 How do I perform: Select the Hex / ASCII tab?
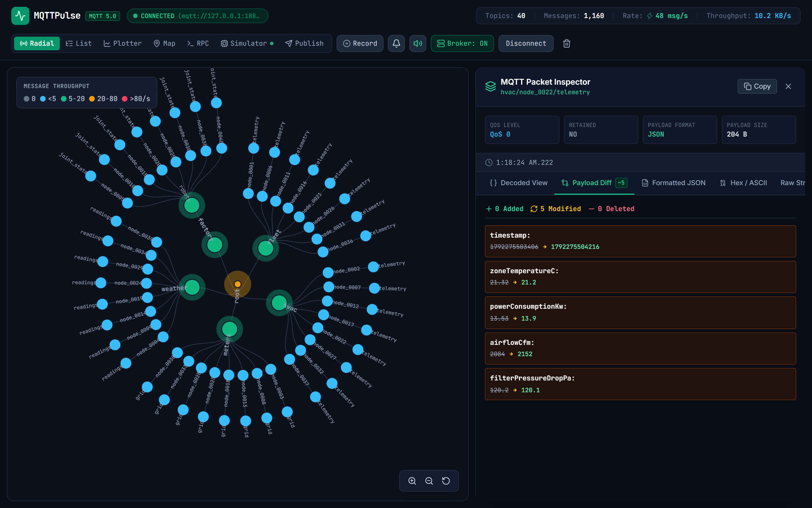743,183
